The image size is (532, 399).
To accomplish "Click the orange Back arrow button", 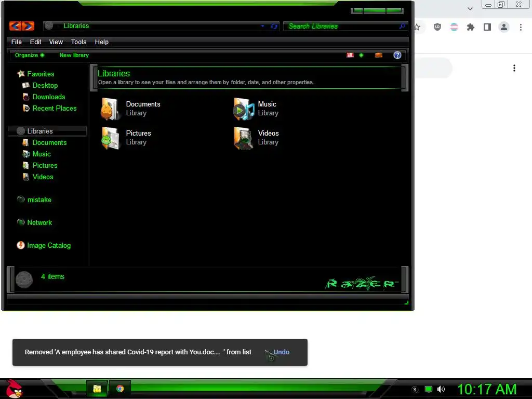I will click(15, 26).
